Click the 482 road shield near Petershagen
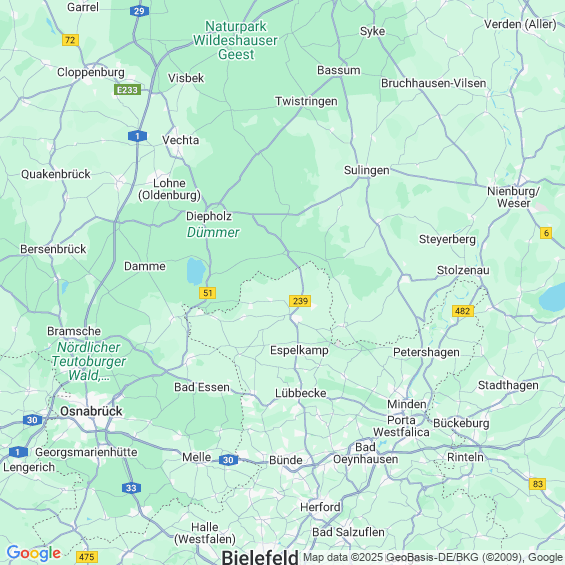Image resolution: width=565 pixels, height=565 pixels. pyautogui.click(x=463, y=311)
